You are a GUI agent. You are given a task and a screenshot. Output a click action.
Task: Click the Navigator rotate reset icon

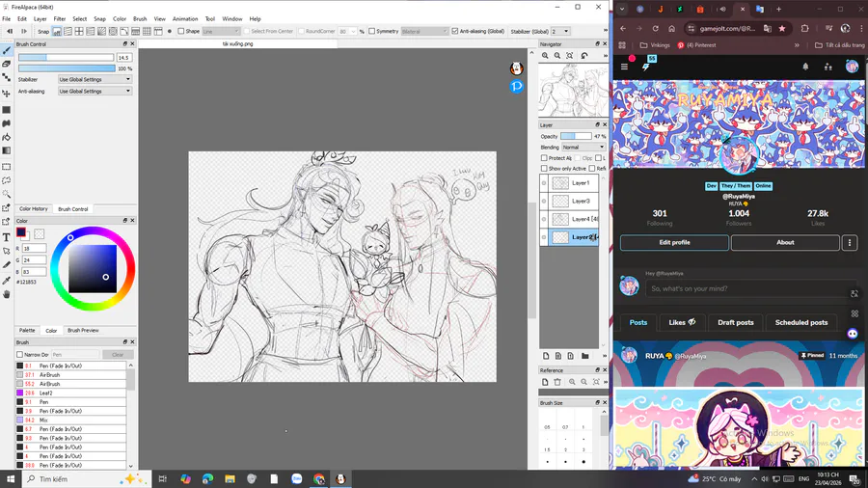584,56
